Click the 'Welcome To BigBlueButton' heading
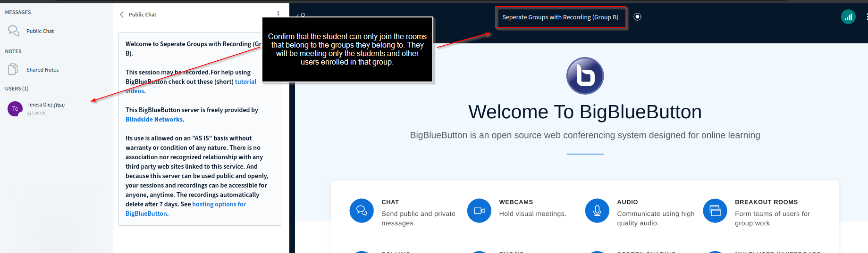 click(x=585, y=112)
